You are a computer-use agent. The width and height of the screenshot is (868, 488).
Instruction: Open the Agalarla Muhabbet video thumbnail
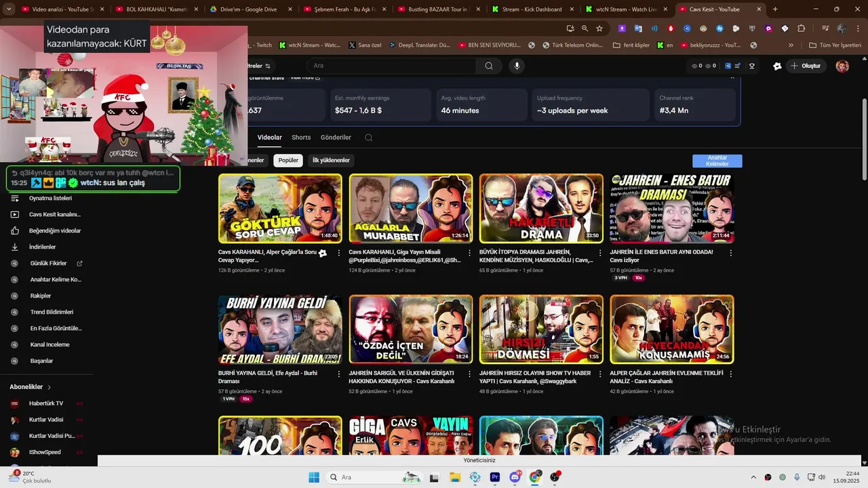pos(410,208)
